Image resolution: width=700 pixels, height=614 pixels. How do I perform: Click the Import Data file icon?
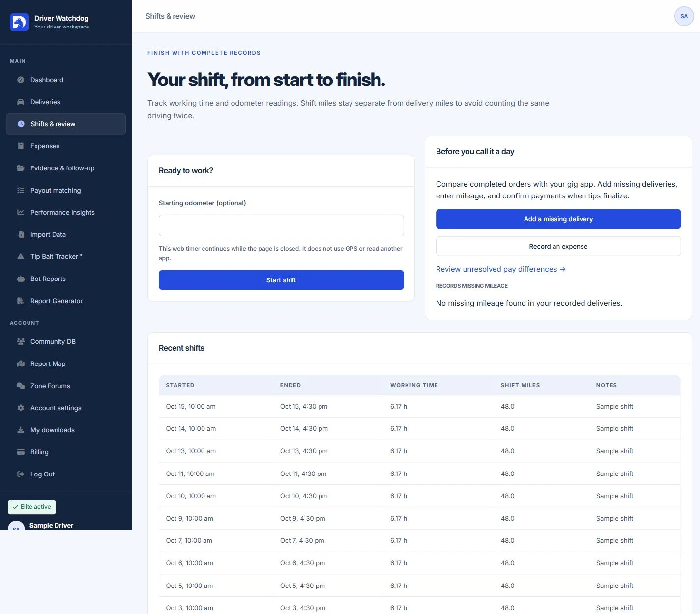click(x=21, y=234)
